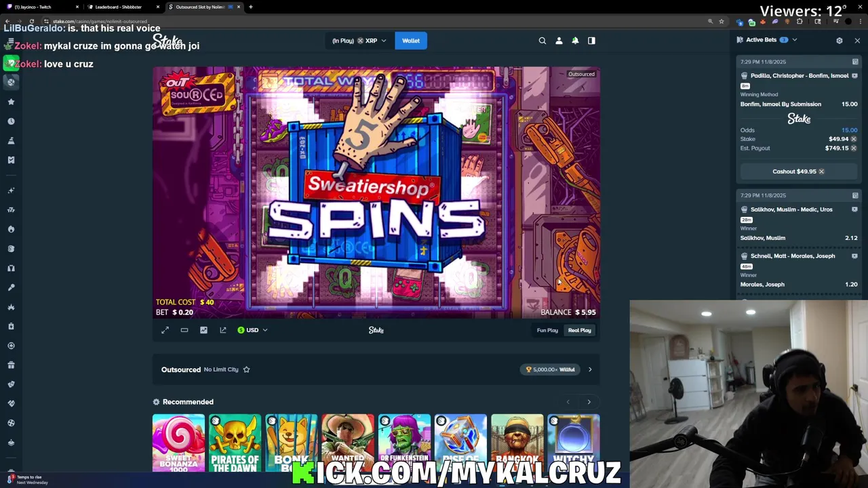Image resolution: width=868 pixels, height=488 pixels.
Task: Click the Wallet button
Action: pos(411,41)
